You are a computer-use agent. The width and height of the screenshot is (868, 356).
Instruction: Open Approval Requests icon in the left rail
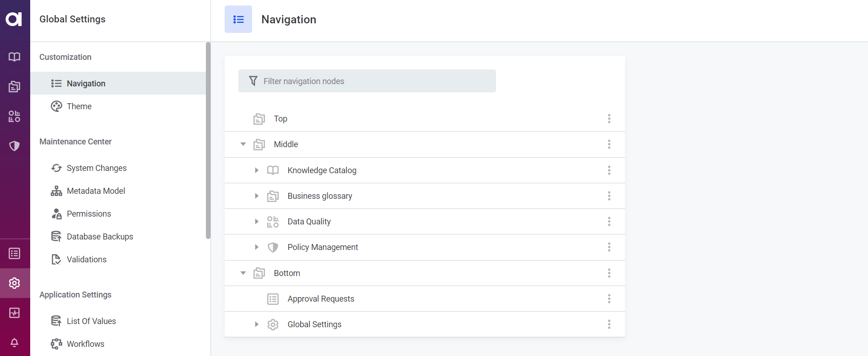point(15,253)
